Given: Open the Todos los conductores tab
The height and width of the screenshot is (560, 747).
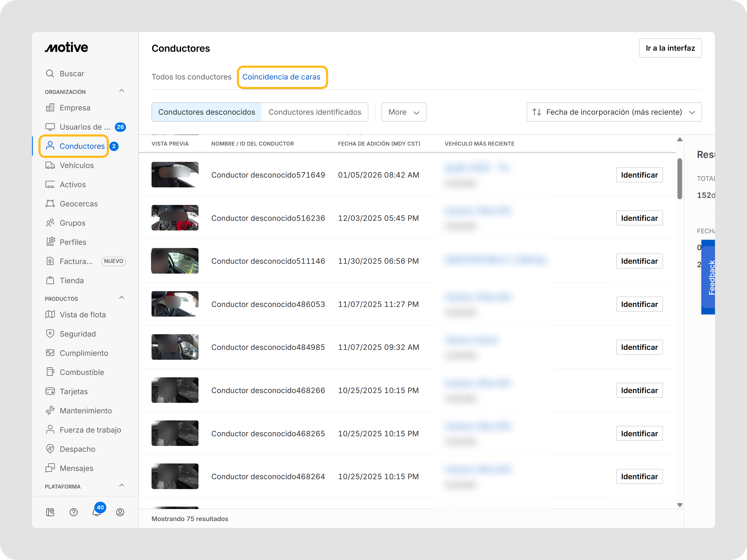Looking at the screenshot, I should click(x=191, y=77).
